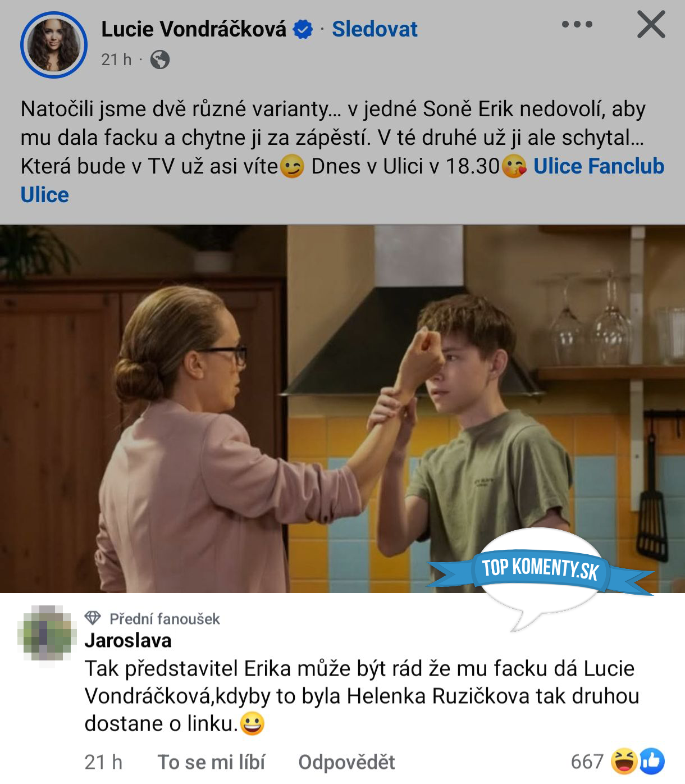685x784 pixels.
Task: Reply to the comment via Odpovědět
Action: pos(346,762)
